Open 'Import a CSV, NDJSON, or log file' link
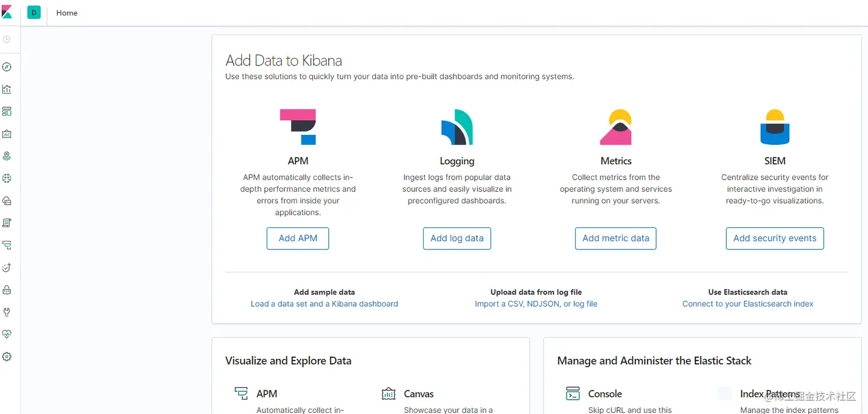This screenshot has height=414, width=868. tap(536, 304)
